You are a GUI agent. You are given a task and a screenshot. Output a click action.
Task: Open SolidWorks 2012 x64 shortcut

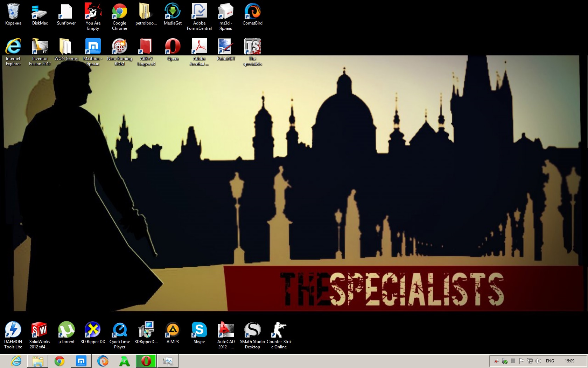click(40, 335)
